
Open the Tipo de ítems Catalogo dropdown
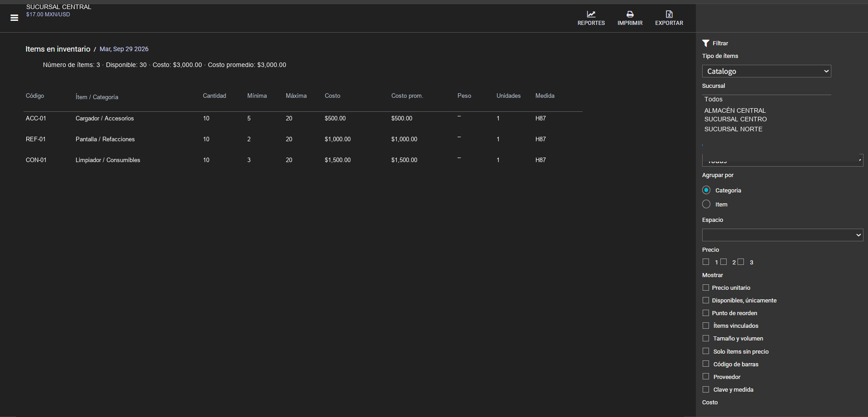tap(767, 71)
